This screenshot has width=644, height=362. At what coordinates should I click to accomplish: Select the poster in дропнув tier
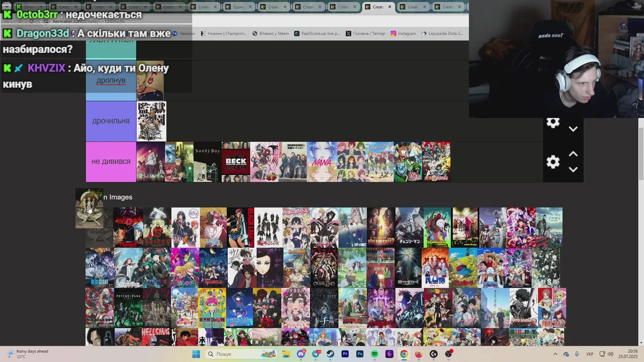pyautogui.click(x=150, y=80)
